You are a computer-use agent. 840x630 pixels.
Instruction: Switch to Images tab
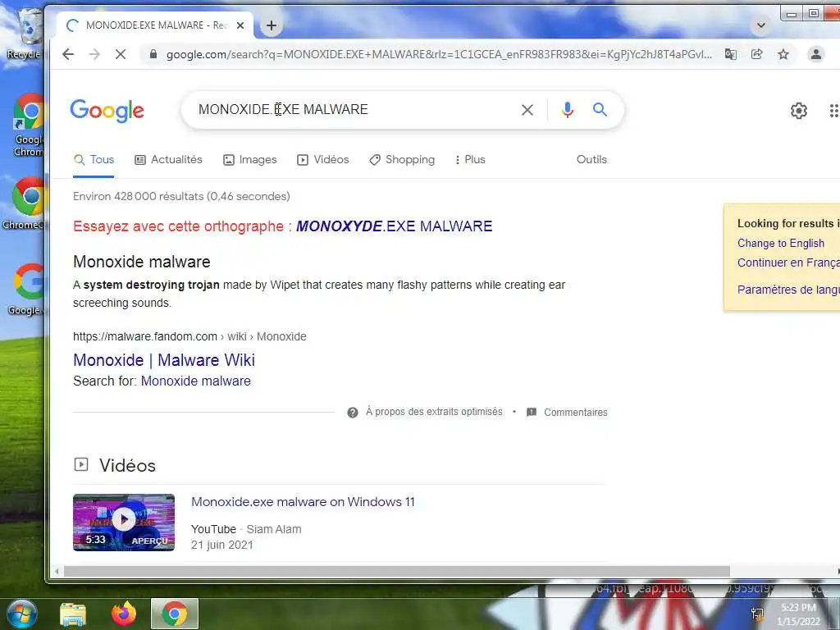[249, 160]
